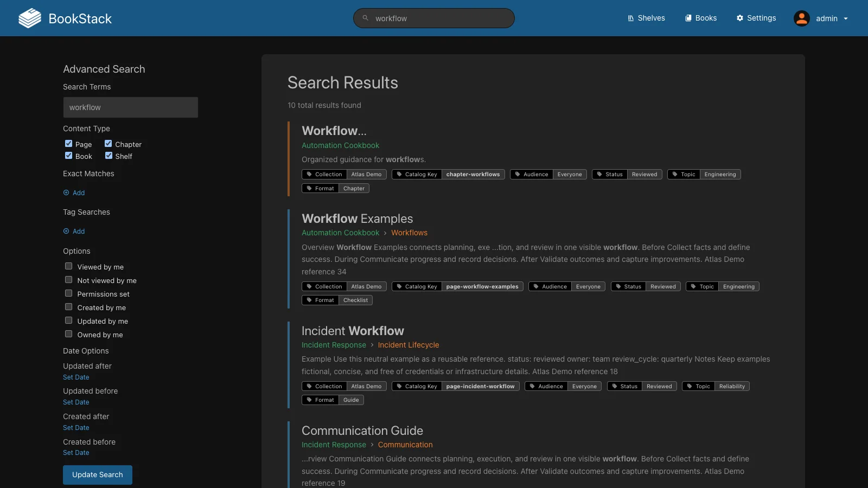The width and height of the screenshot is (868, 488).
Task: Click the page-incident-workflow tag value
Action: click(480, 386)
